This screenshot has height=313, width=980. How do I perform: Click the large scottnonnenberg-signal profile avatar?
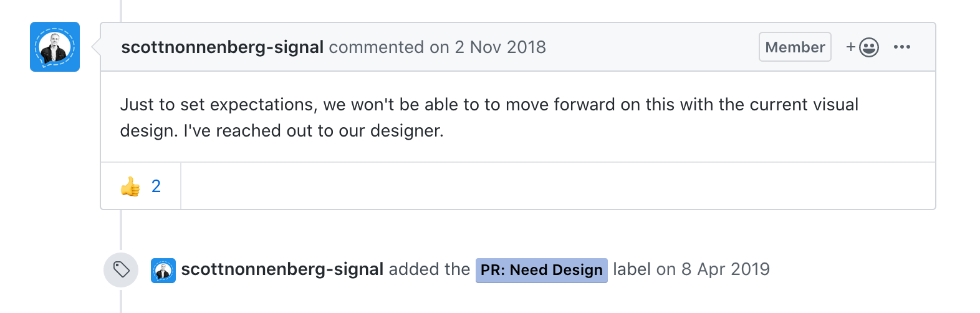click(55, 47)
